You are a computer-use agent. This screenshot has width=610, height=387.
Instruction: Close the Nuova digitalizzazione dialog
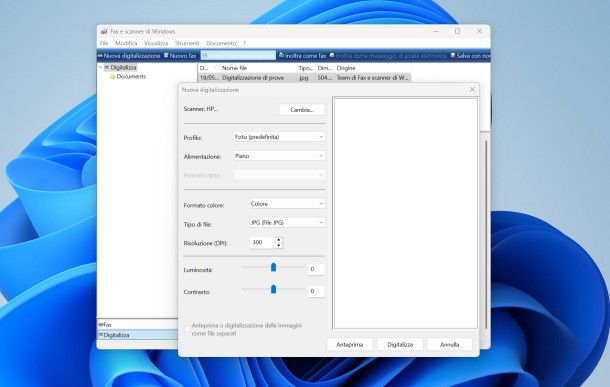[x=472, y=90]
